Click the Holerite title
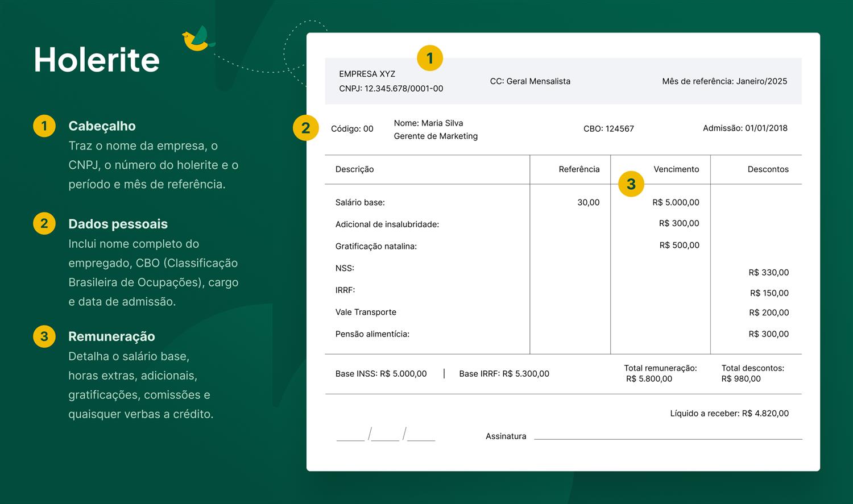 click(x=97, y=60)
